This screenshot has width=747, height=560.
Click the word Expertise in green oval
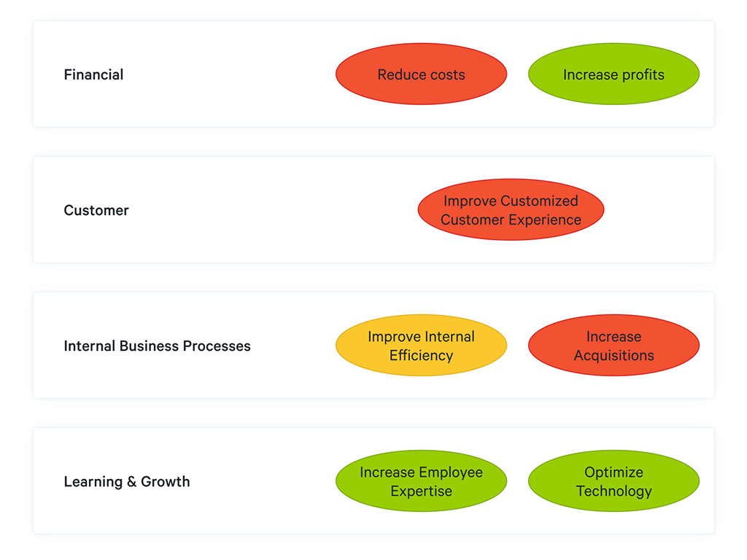(421, 491)
